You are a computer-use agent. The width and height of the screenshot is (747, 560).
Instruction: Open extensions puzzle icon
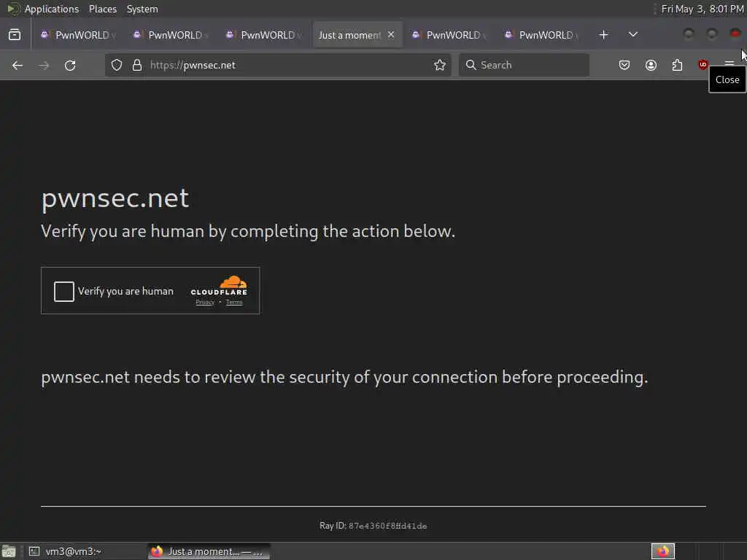[677, 65]
